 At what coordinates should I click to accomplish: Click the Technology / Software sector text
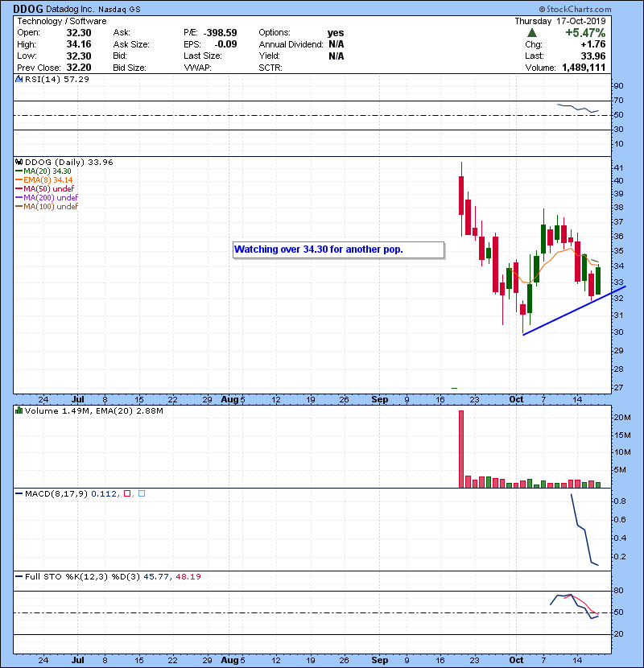(62, 21)
